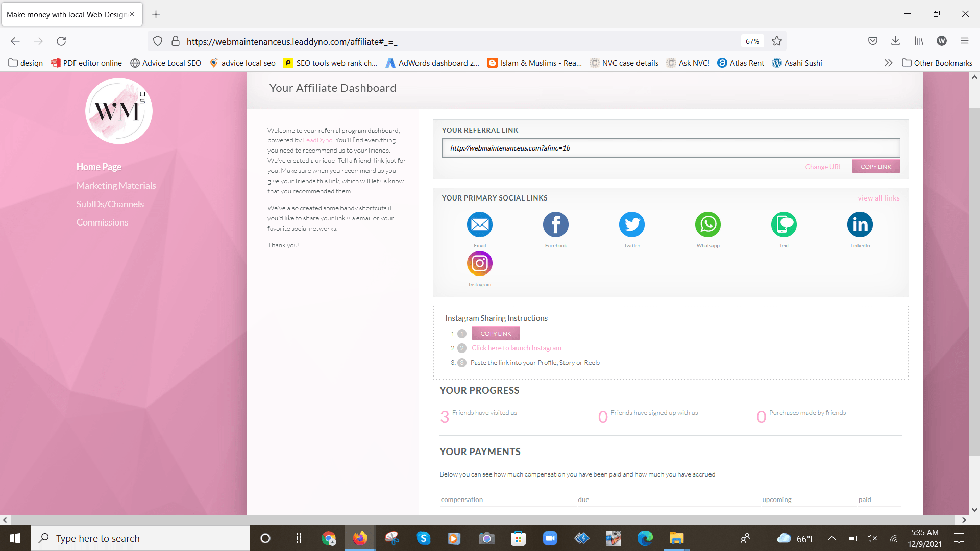Click the vertical scrollbar down arrow

(x=974, y=509)
